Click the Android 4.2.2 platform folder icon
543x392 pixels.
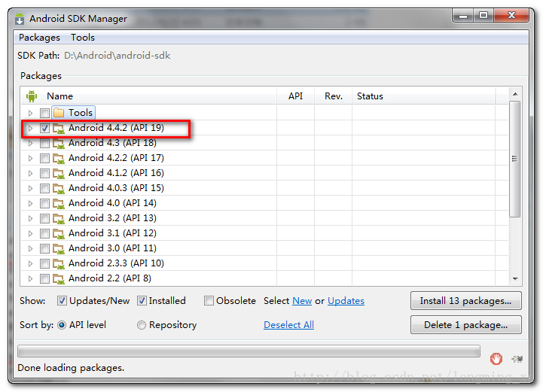pyautogui.click(x=59, y=159)
